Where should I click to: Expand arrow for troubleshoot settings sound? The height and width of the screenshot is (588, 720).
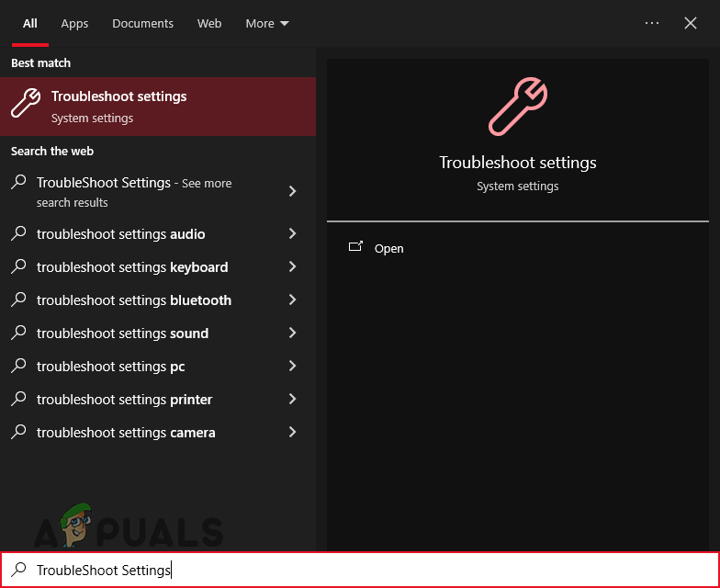pyautogui.click(x=292, y=334)
